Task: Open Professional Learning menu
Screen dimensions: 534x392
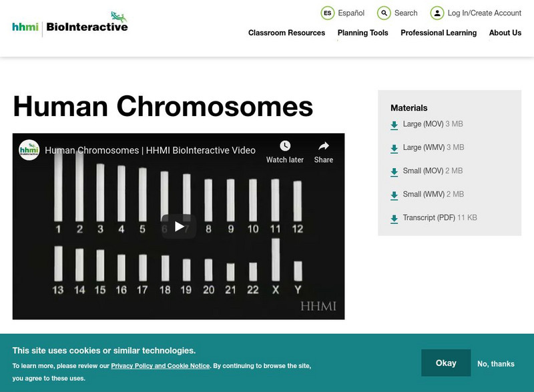Action: [x=439, y=33]
